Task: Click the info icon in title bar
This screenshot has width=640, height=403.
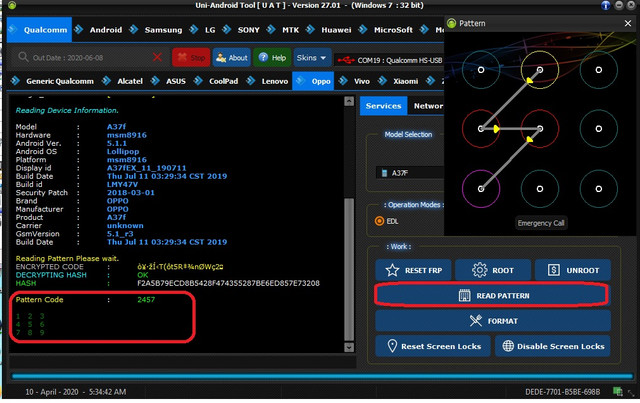Action: [x=606, y=5]
